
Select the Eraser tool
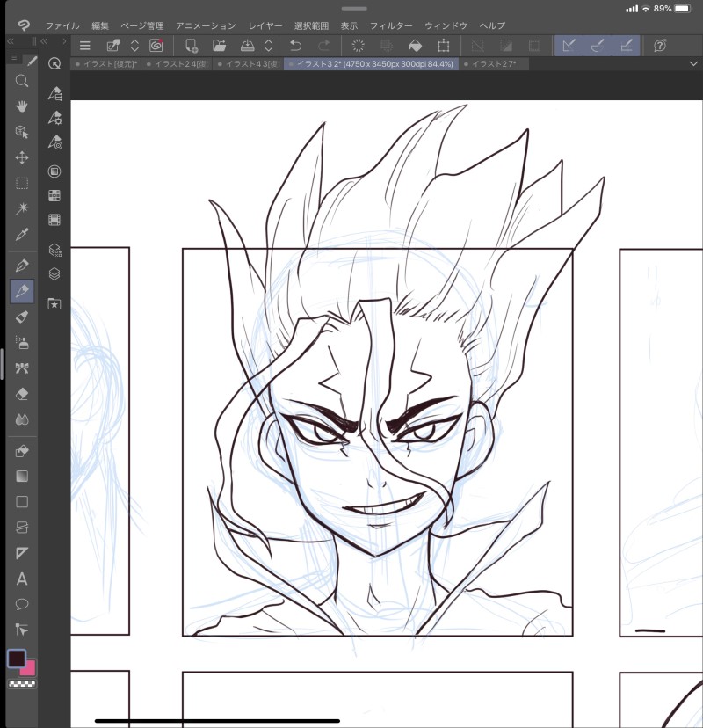(x=22, y=394)
